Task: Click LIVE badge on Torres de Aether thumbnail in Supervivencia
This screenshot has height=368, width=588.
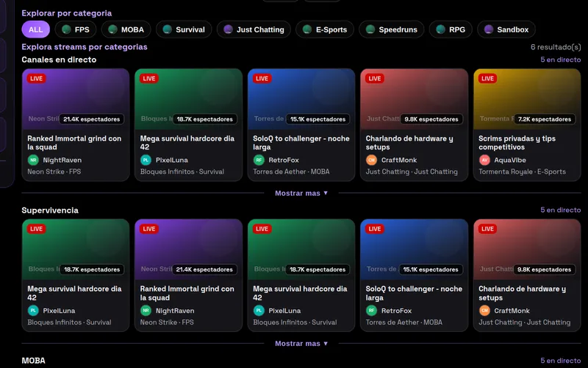Action: pos(375,229)
